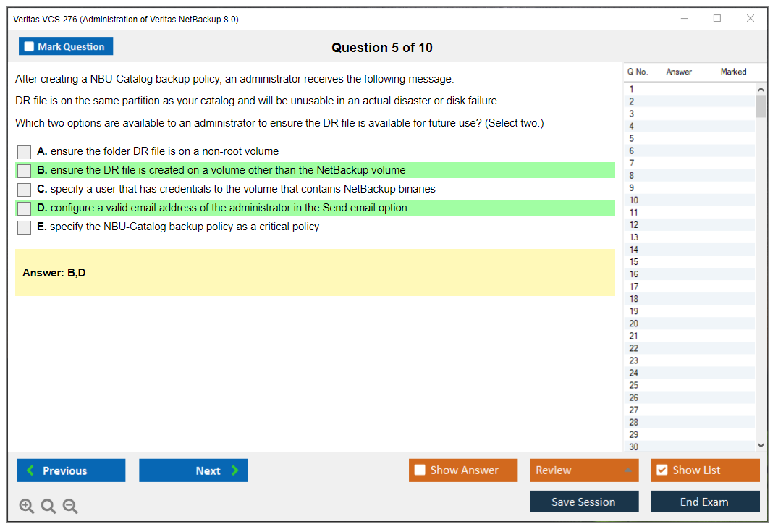Click the Save Session button
778x532 pixels.
[x=583, y=502]
